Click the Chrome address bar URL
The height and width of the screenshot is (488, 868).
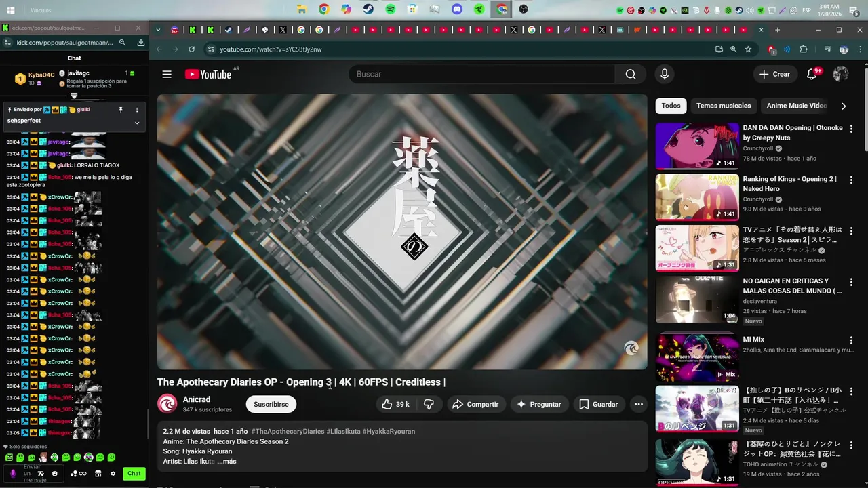pos(271,49)
